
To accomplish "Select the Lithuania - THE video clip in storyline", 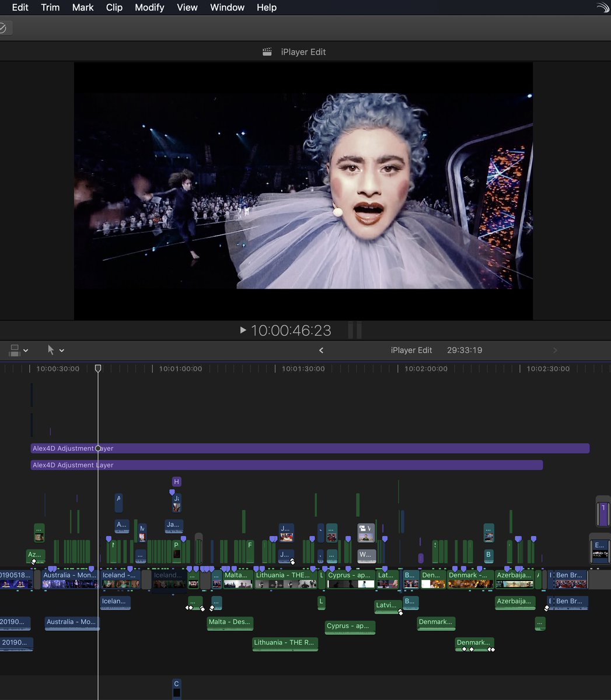I will (286, 579).
